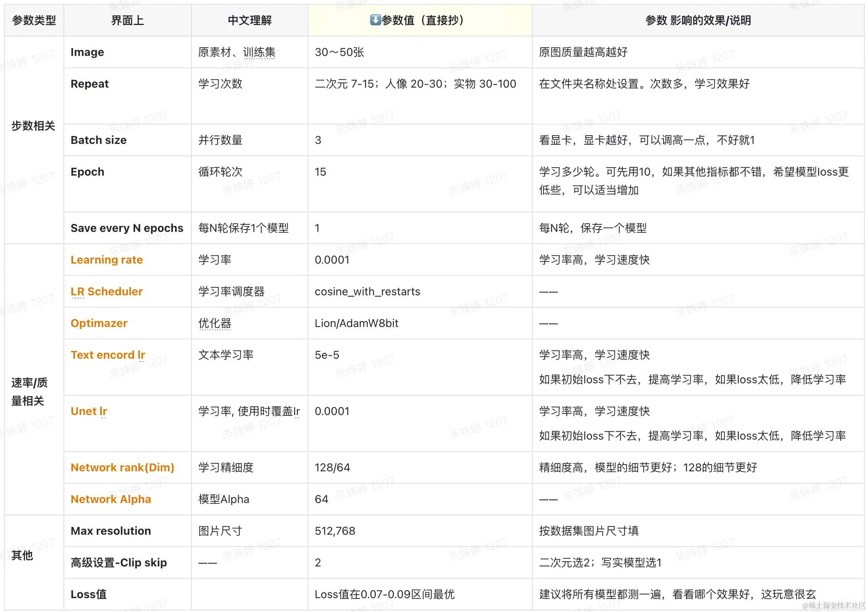Click the cosine_with_restarts value
The width and height of the screenshot is (868, 612).
[x=367, y=291]
